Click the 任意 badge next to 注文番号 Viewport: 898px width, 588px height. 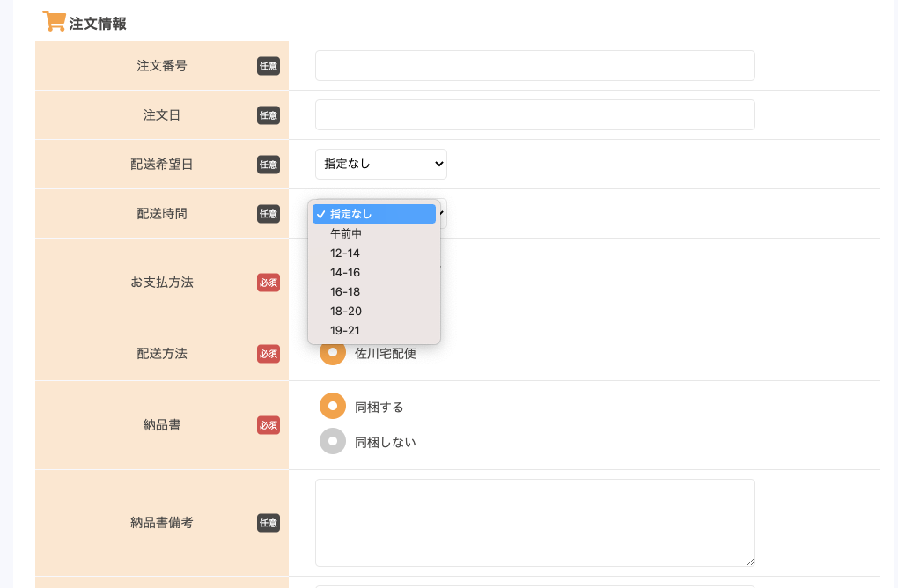click(x=269, y=66)
